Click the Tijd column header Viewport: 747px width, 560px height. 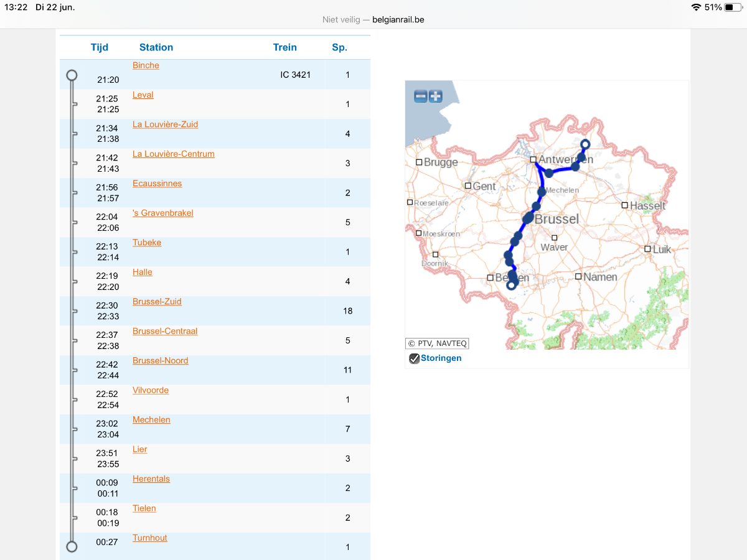coord(100,47)
